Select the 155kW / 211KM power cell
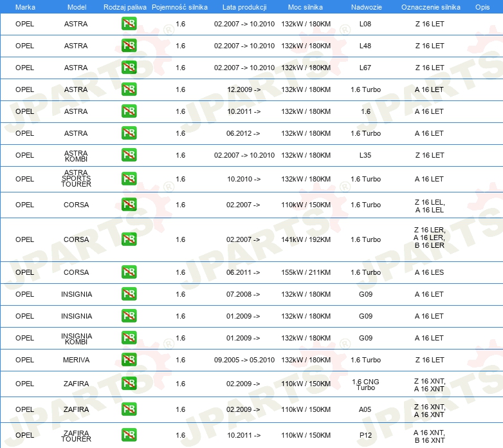503x448 pixels. pos(306,272)
